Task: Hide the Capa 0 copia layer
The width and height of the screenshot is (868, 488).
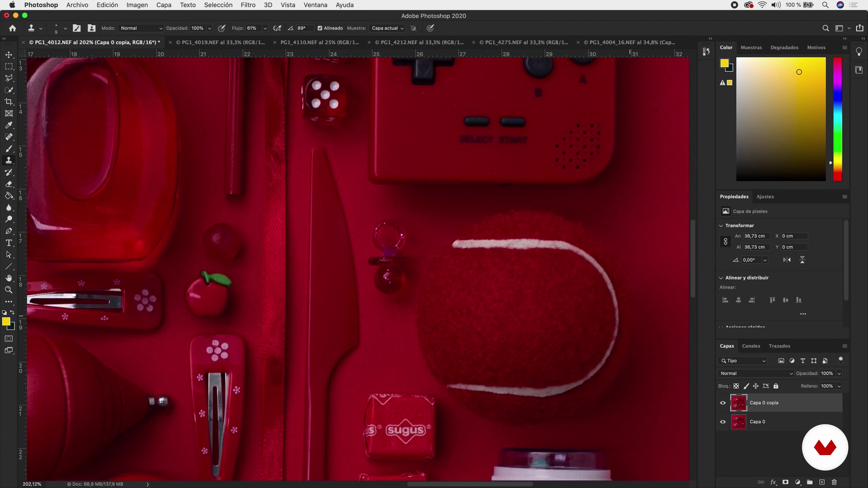Action: 723,403
